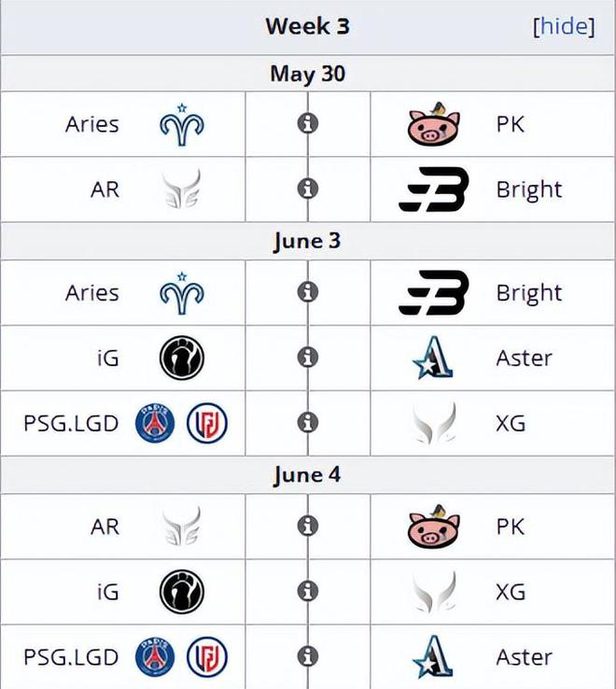Open the PSG.LGD team link on June 3
The width and height of the screenshot is (616, 689).
(x=71, y=423)
